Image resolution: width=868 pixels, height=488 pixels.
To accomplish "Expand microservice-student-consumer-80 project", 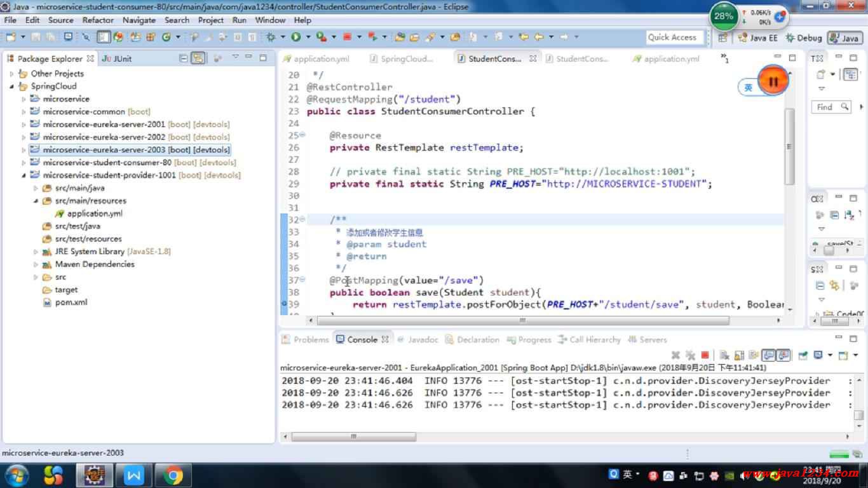I will tap(24, 163).
